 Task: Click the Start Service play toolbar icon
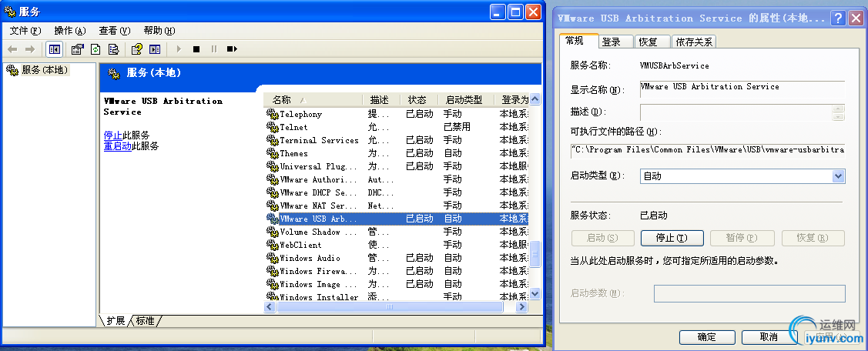point(178,49)
